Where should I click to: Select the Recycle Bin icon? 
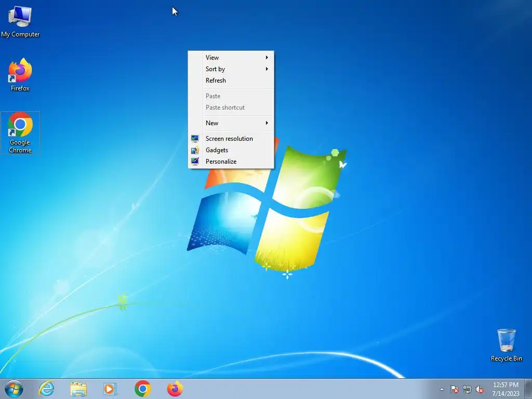click(506, 345)
